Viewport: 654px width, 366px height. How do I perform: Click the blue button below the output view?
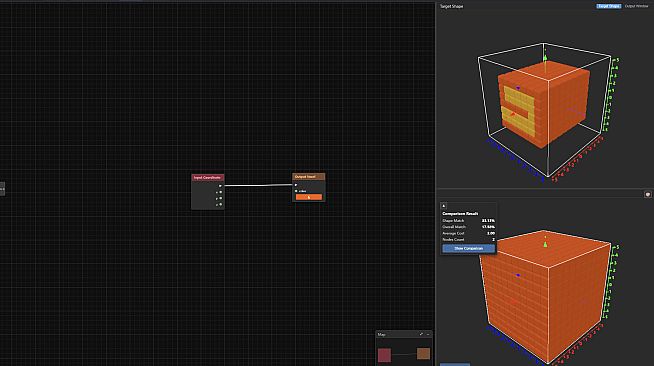coord(455,364)
